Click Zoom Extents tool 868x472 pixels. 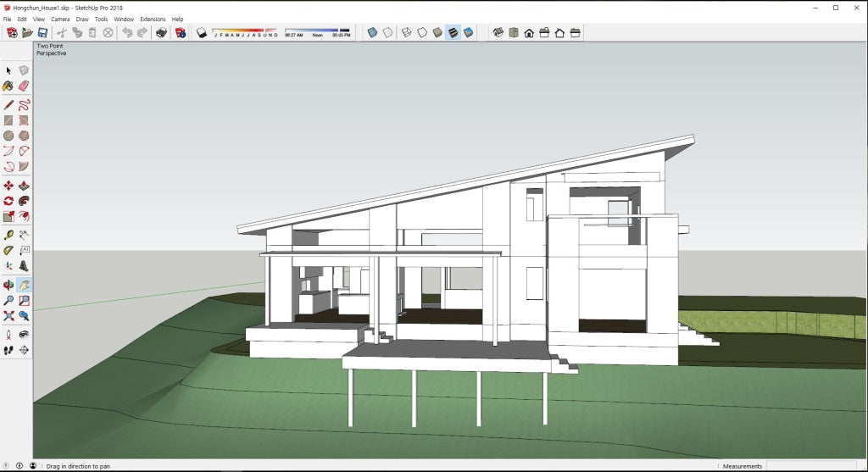8,316
